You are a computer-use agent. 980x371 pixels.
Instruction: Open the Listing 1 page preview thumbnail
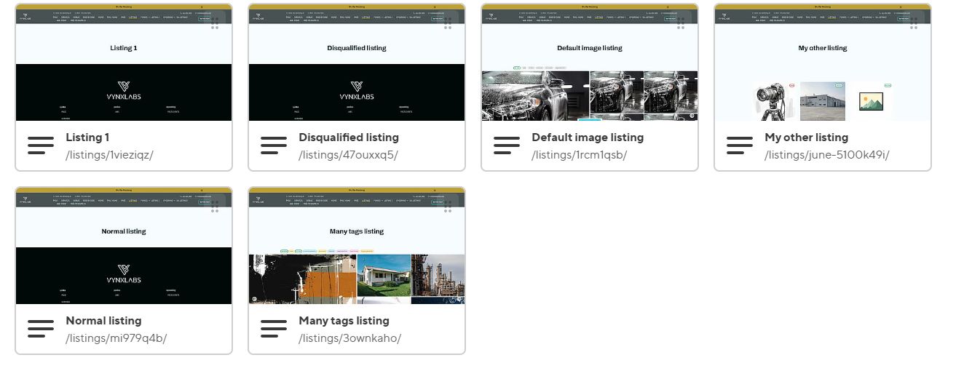124,73
